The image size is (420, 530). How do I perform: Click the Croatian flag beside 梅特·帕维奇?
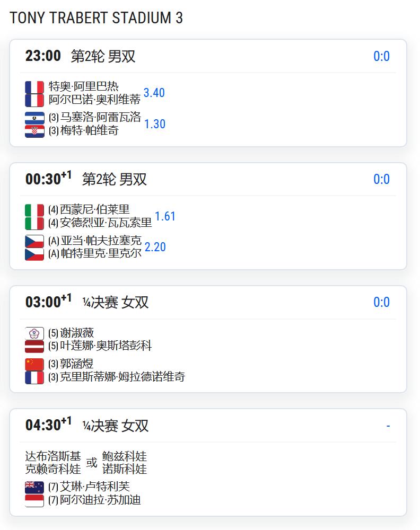coord(34,131)
